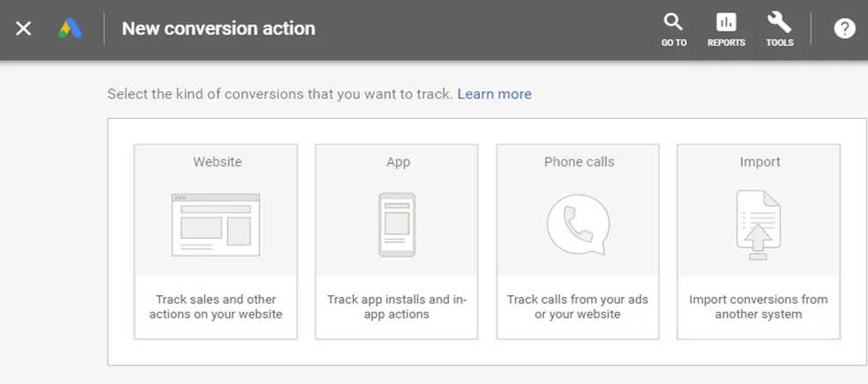Select the Import card title
The image size is (868, 384).
(760, 162)
